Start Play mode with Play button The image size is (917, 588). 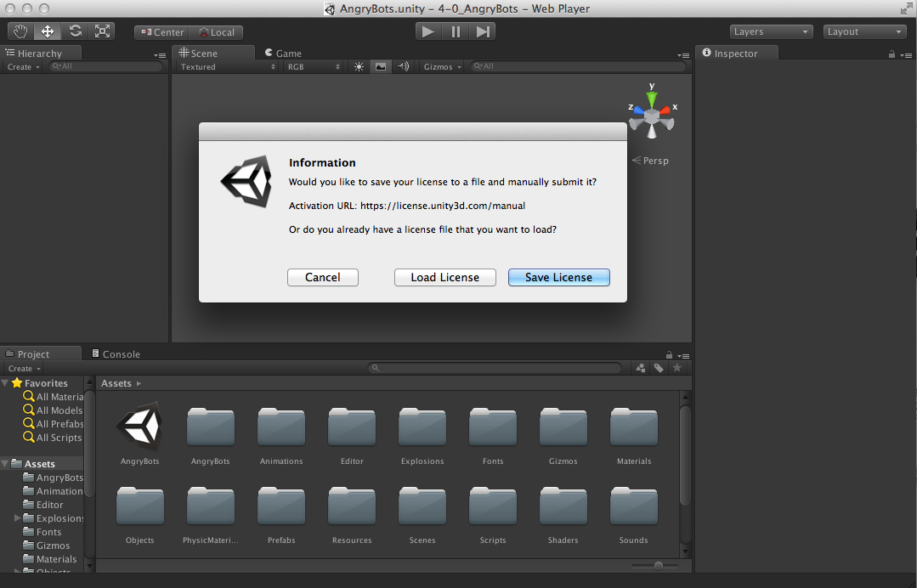[428, 31]
